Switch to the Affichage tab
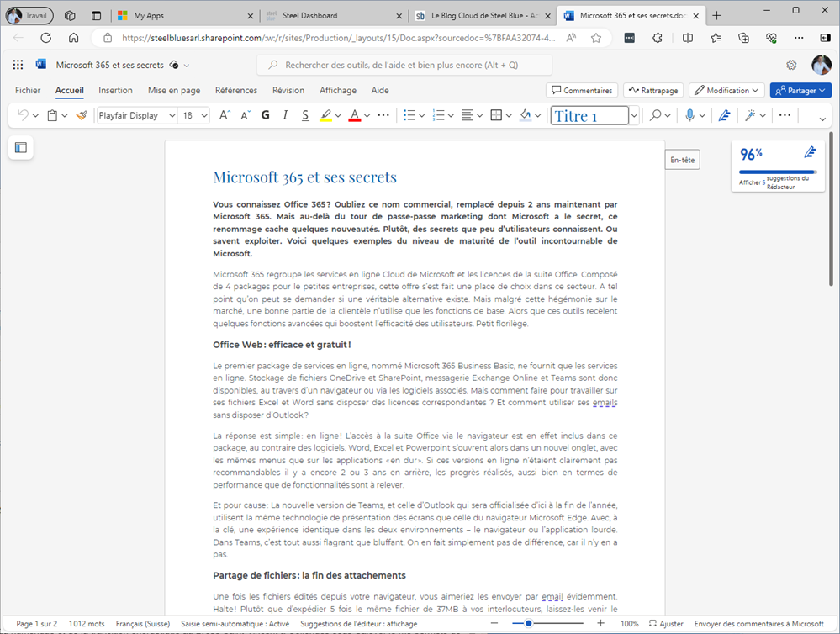This screenshot has width=840, height=634. (338, 90)
